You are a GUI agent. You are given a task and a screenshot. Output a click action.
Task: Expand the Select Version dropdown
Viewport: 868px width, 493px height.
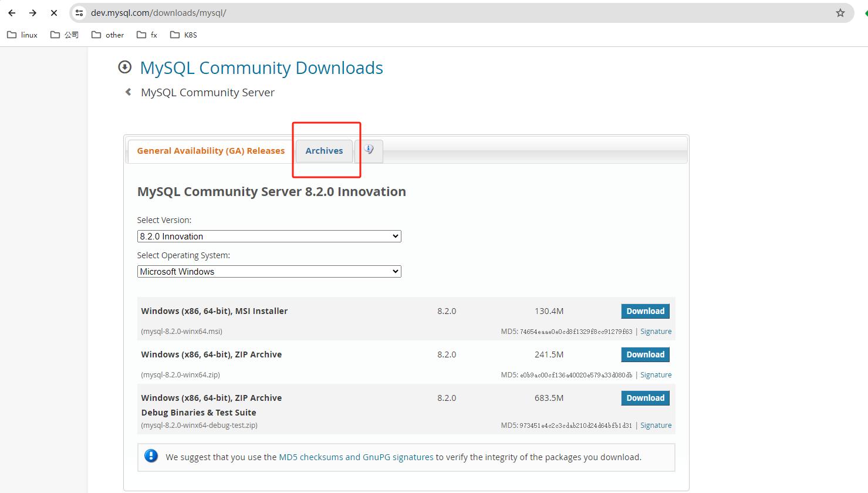pos(269,237)
